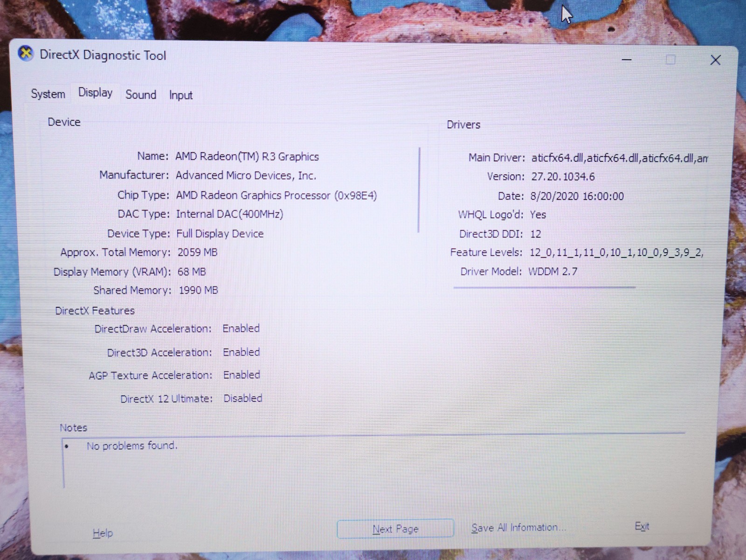746x560 pixels.
Task: Click DirectX 12 Ultimate 'Disabled' value
Action: (243, 398)
